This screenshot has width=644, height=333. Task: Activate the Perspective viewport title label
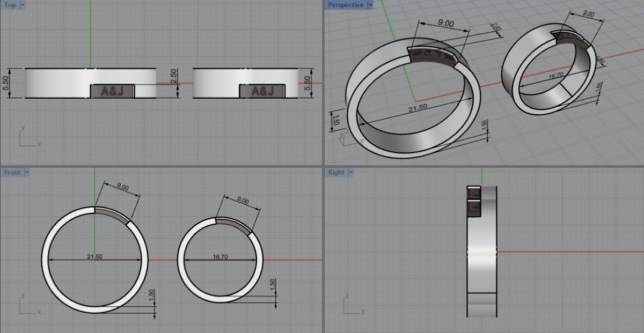click(346, 5)
